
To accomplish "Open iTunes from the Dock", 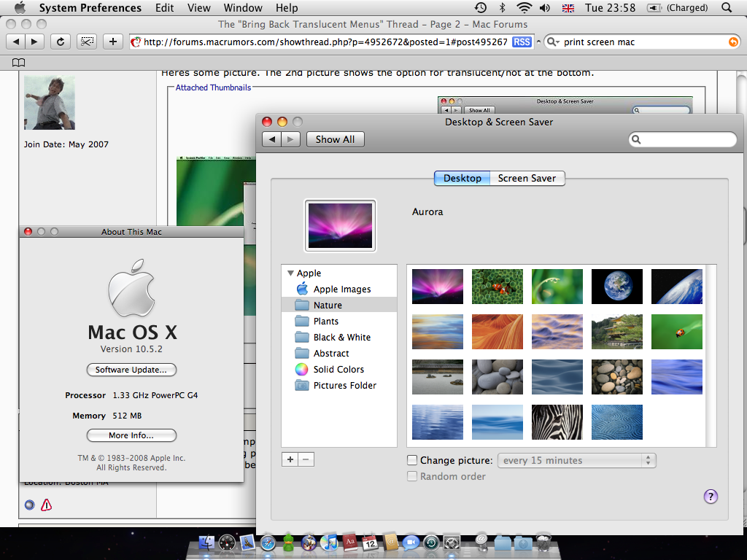I will coord(330,542).
